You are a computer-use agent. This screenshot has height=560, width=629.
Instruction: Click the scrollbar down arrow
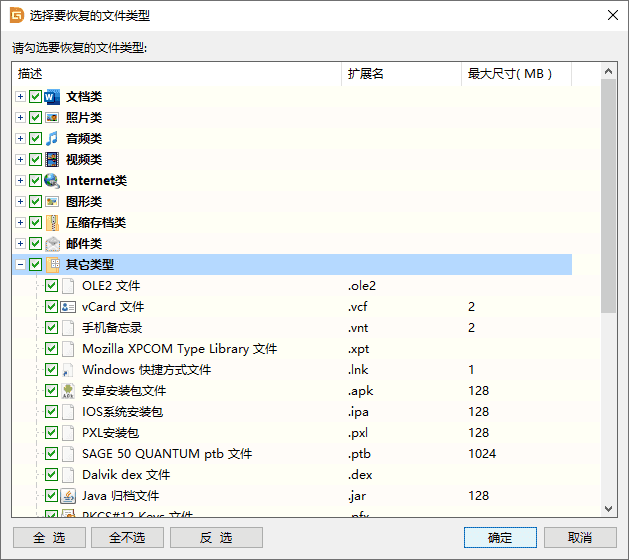coord(609,509)
